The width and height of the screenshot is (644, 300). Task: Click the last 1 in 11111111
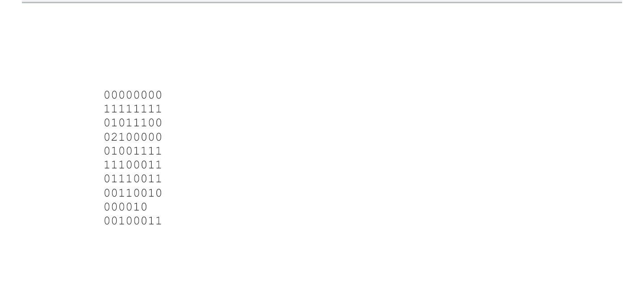[158, 109]
